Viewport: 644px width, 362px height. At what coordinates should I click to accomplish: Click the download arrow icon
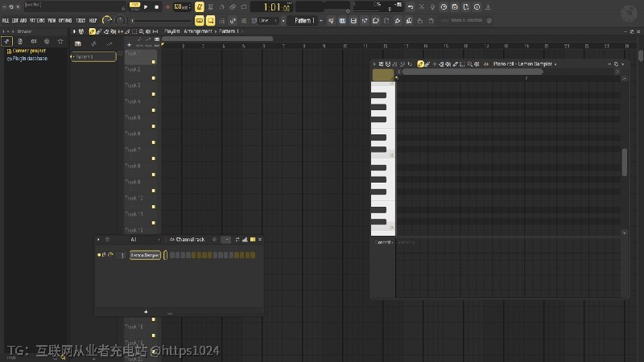[488, 7]
